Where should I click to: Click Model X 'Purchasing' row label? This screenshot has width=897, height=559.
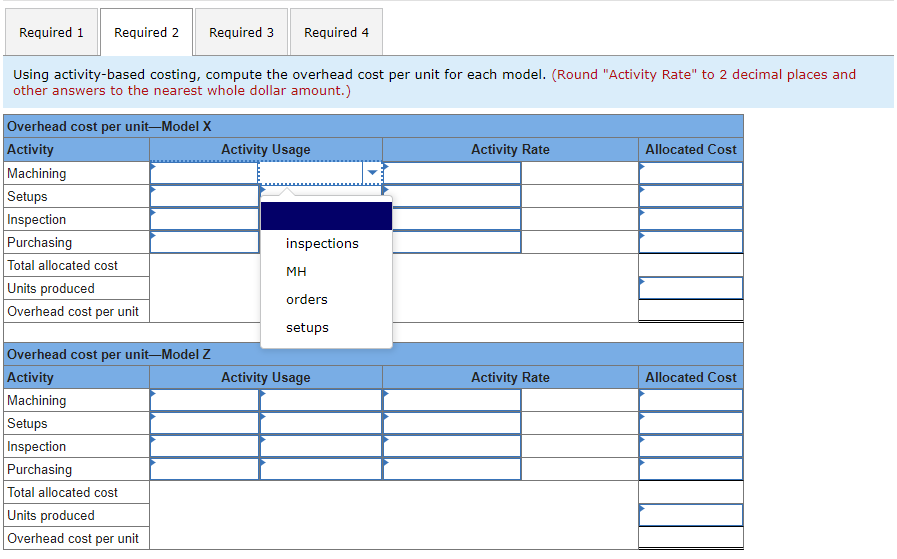(39, 243)
